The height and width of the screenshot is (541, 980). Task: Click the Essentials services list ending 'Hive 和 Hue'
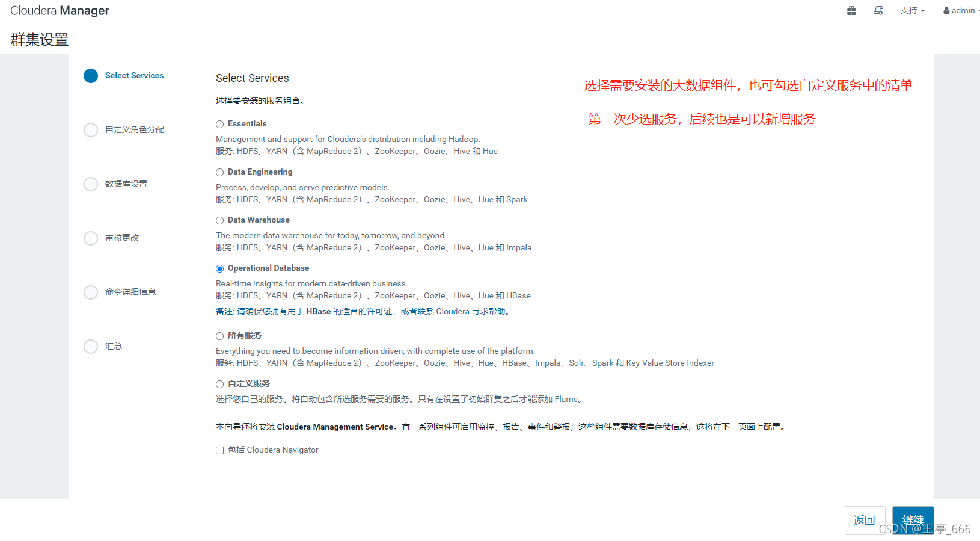click(x=357, y=151)
